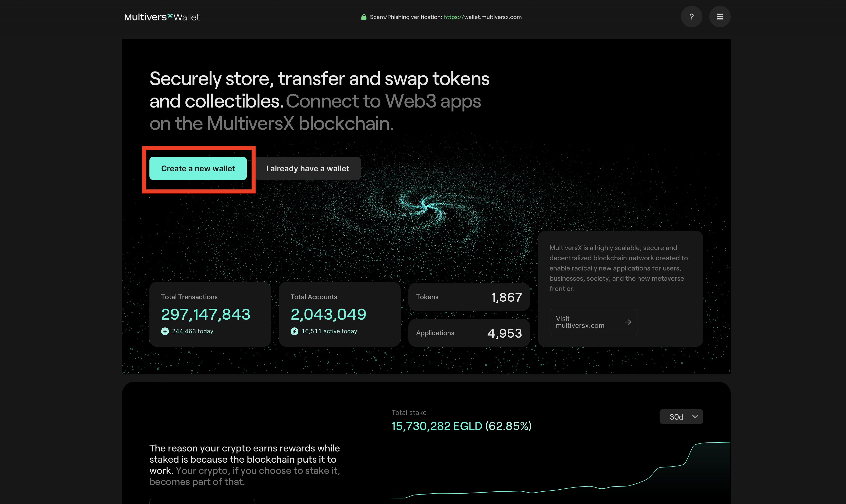This screenshot has width=846, height=504.
Task: Click the help question mark icon
Action: click(x=692, y=17)
